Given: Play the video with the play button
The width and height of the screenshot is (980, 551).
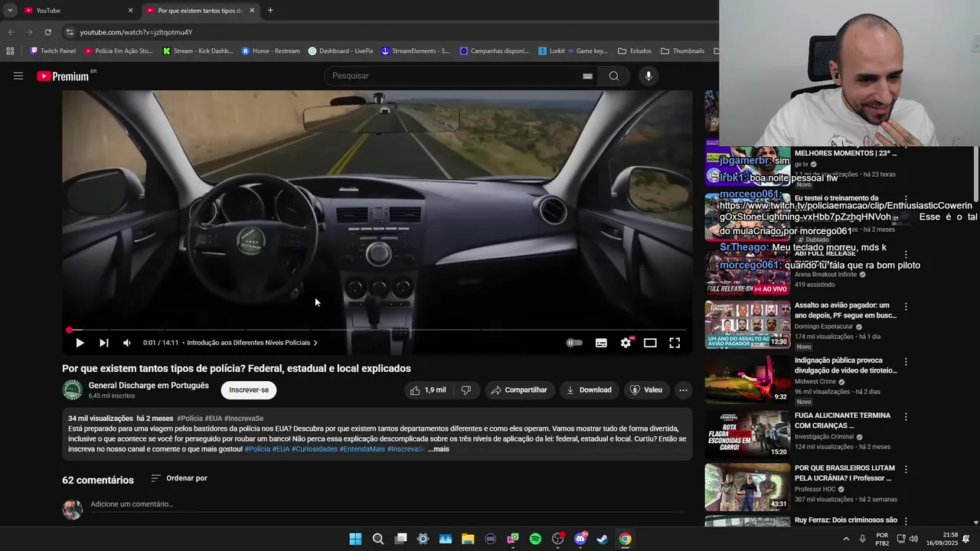Looking at the screenshot, I should [80, 343].
